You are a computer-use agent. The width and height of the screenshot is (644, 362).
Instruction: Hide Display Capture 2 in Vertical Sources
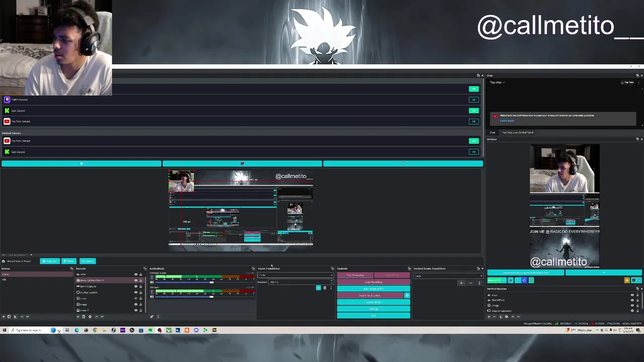[x=632, y=311]
